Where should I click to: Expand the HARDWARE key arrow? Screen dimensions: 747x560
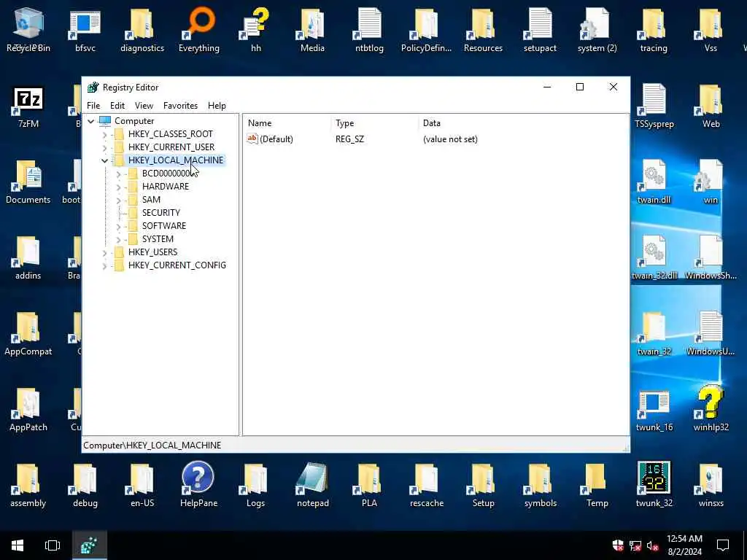[118, 187]
